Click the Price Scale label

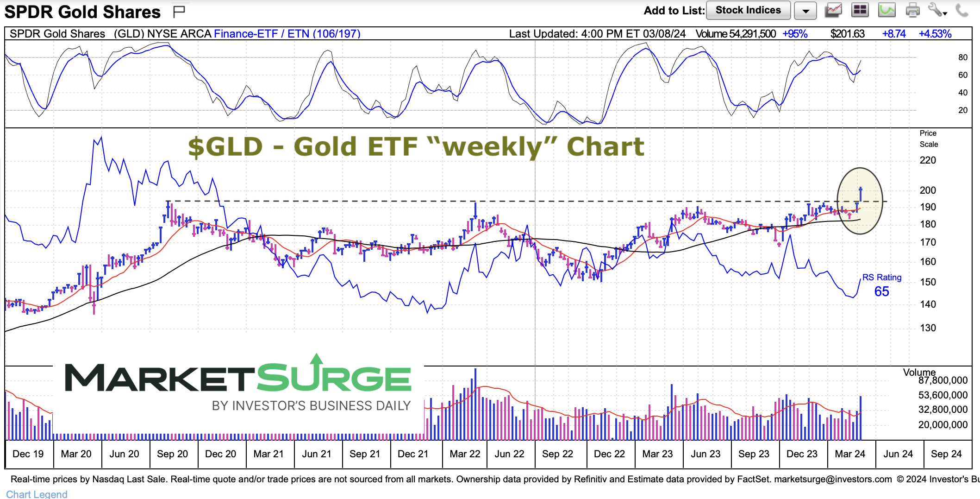(929, 139)
